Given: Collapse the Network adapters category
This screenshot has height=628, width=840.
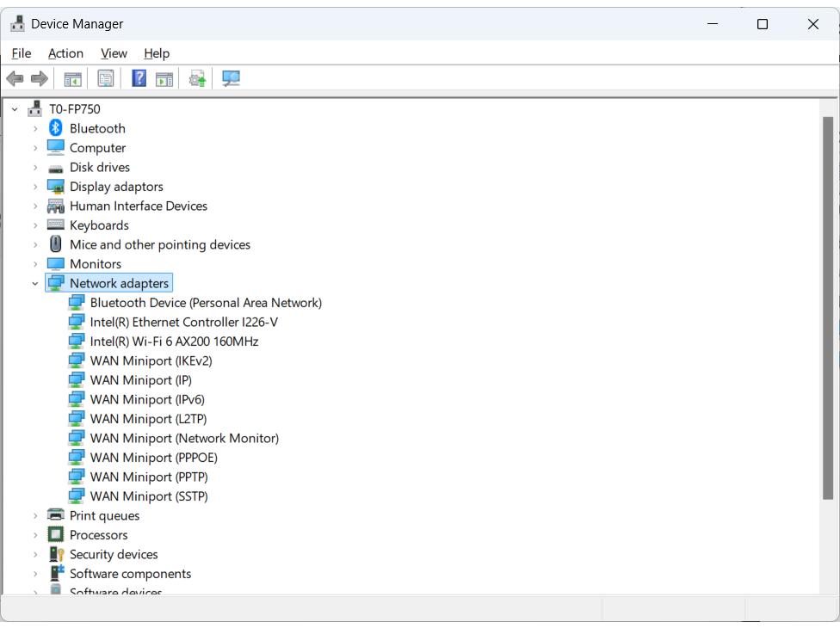Looking at the screenshot, I should pyautogui.click(x=35, y=283).
